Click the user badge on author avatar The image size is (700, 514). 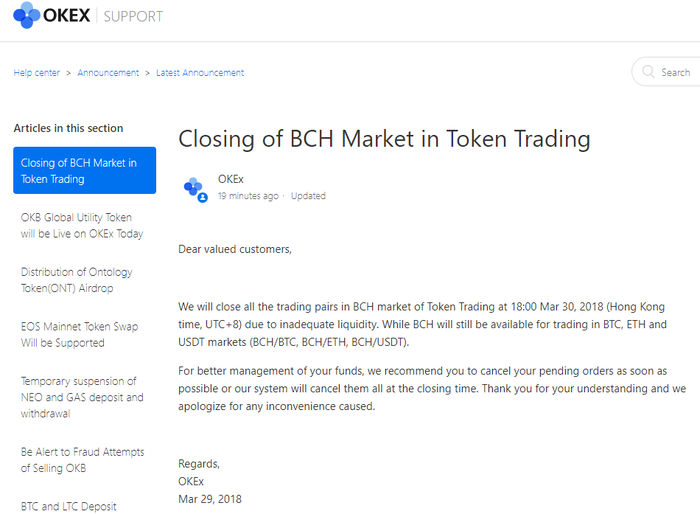click(x=203, y=197)
